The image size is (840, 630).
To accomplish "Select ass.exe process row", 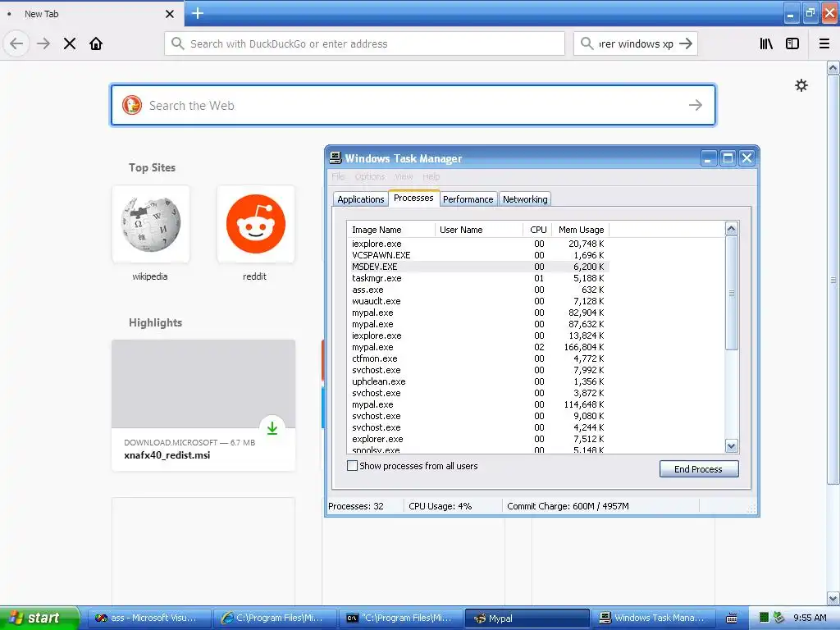I will pos(478,290).
